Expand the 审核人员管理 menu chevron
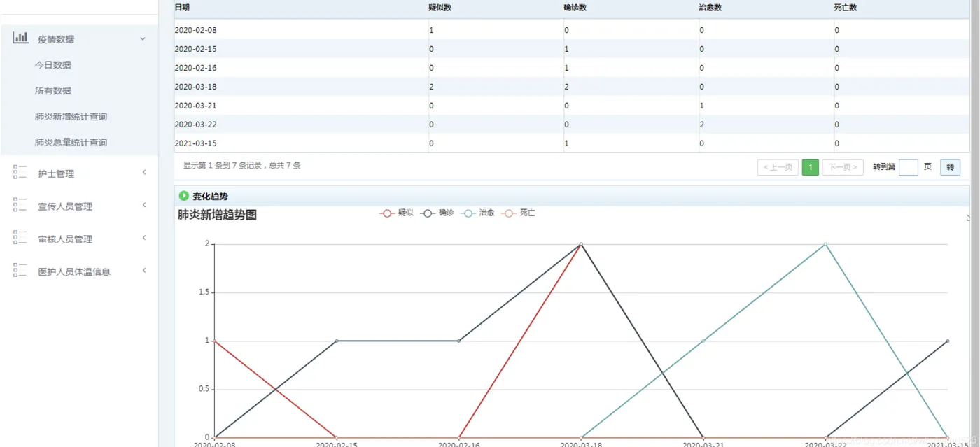 (144, 238)
